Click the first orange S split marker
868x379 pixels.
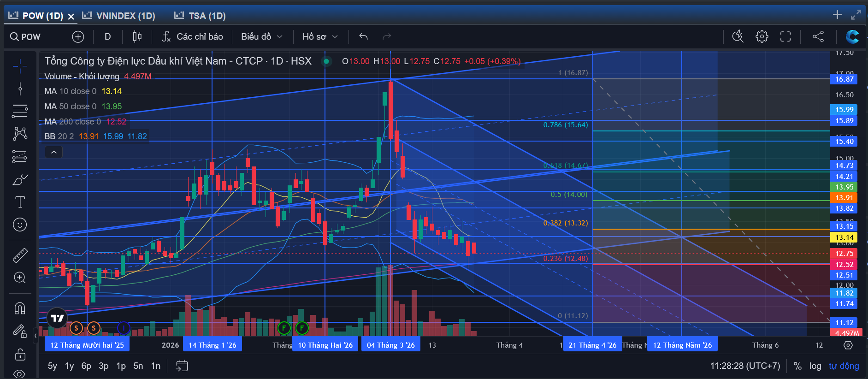76,328
